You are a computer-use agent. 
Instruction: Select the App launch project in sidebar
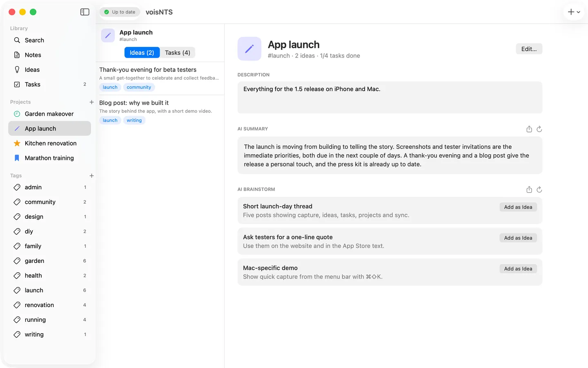49,128
